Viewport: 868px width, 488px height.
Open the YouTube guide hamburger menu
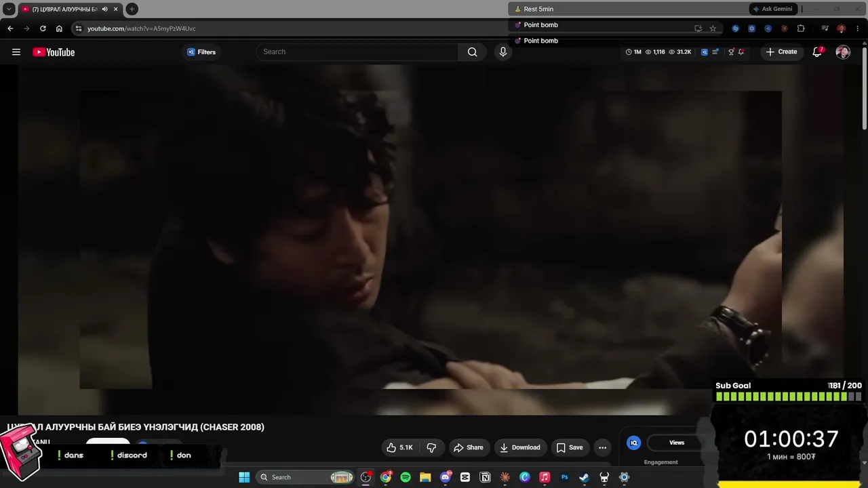pyautogui.click(x=16, y=52)
